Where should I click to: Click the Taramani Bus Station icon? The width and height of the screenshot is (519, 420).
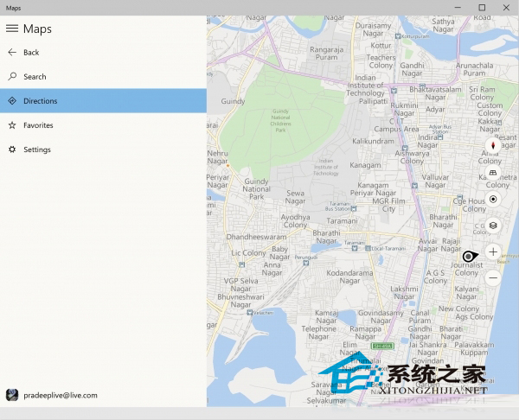pyautogui.click(x=354, y=208)
